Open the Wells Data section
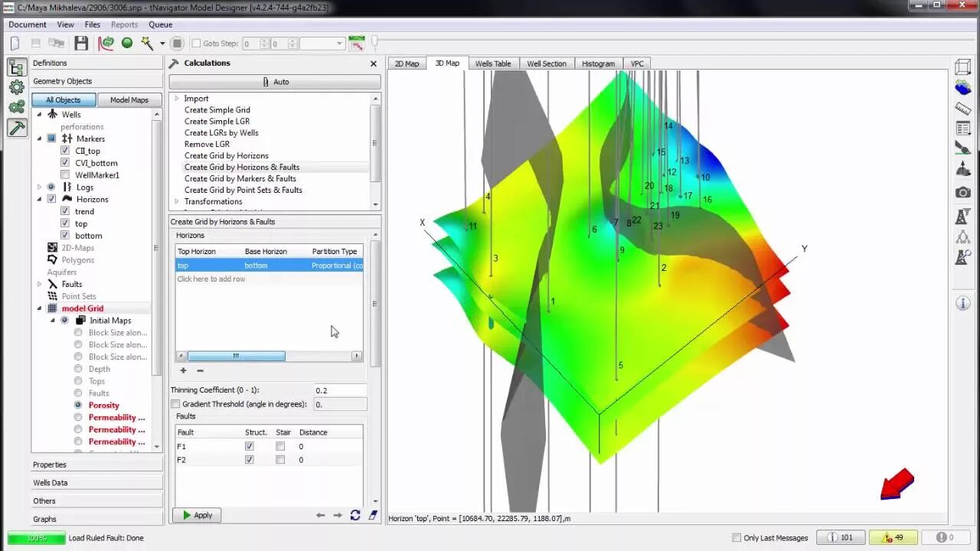 96,483
